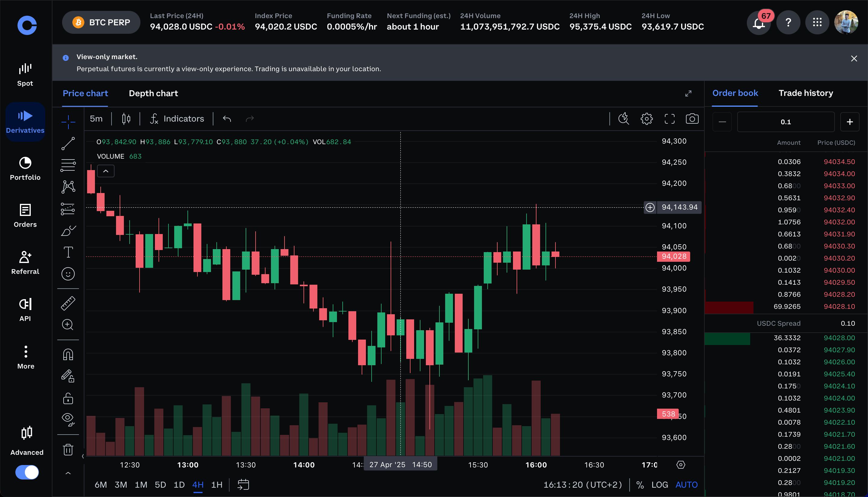Dismiss the view-only market banner
Image resolution: width=868 pixels, height=497 pixels.
pyautogui.click(x=854, y=59)
